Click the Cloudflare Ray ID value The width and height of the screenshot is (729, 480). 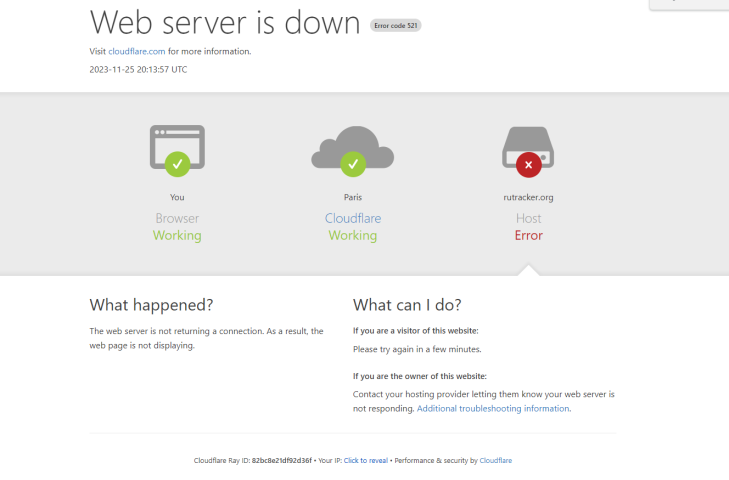282,460
